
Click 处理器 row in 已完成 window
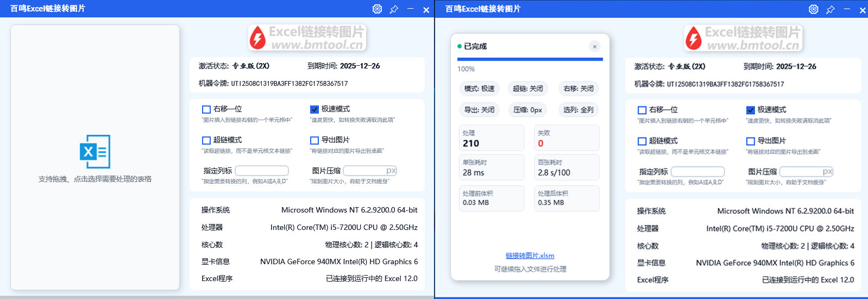745,228
